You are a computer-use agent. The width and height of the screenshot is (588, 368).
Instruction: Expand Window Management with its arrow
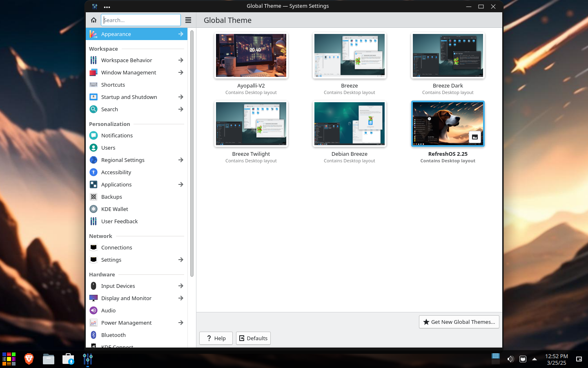point(180,72)
